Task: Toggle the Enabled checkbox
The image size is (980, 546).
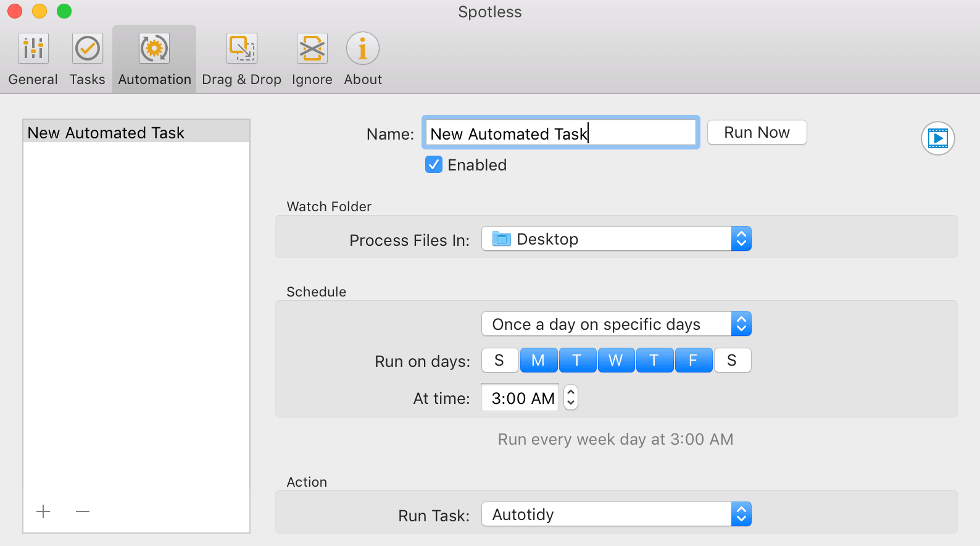Action: point(434,164)
